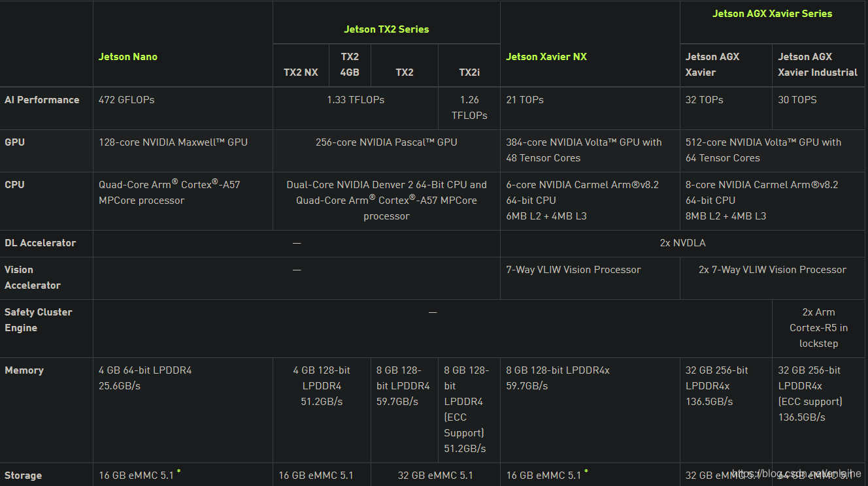Click the Vision Accelerator row label
The image size is (868, 486).
33,278
